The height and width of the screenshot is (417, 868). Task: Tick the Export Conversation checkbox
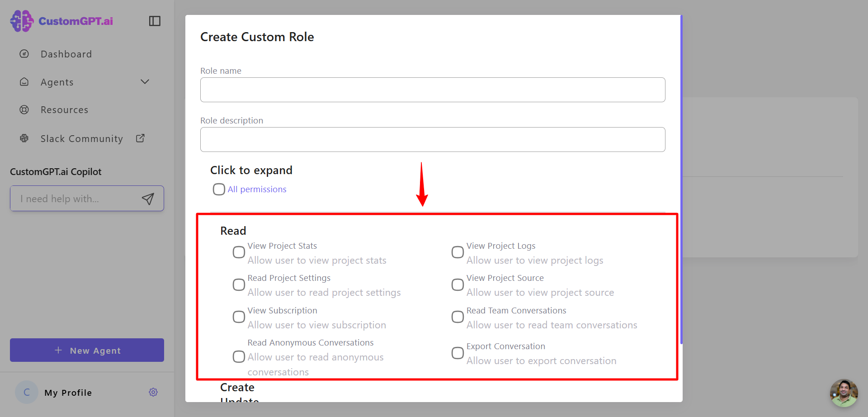click(x=458, y=353)
